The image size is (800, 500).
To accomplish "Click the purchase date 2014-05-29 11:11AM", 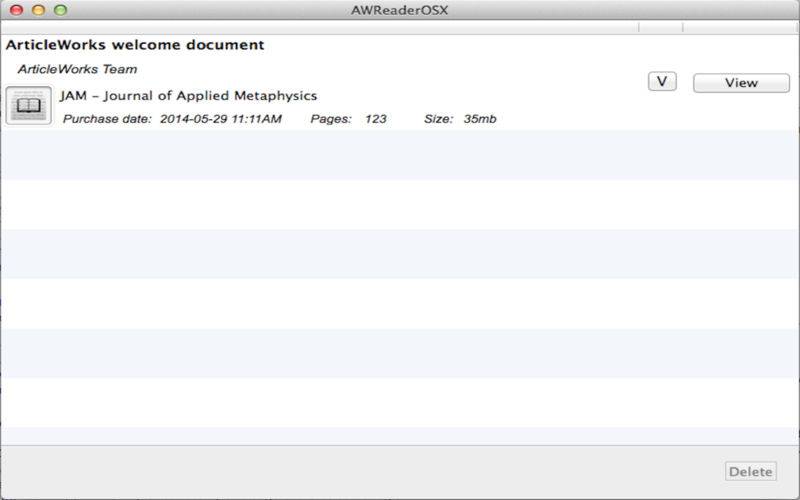I will tap(221, 119).
